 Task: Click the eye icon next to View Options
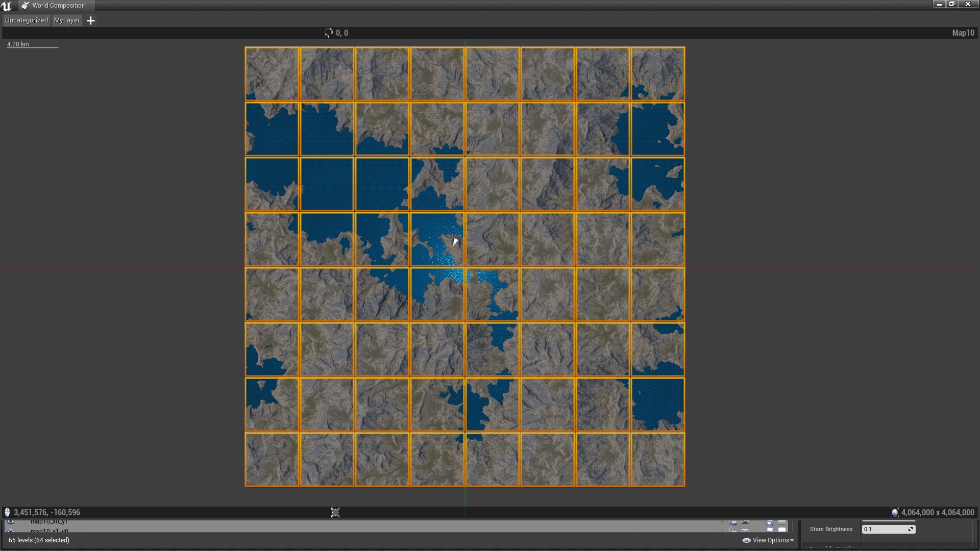point(746,540)
